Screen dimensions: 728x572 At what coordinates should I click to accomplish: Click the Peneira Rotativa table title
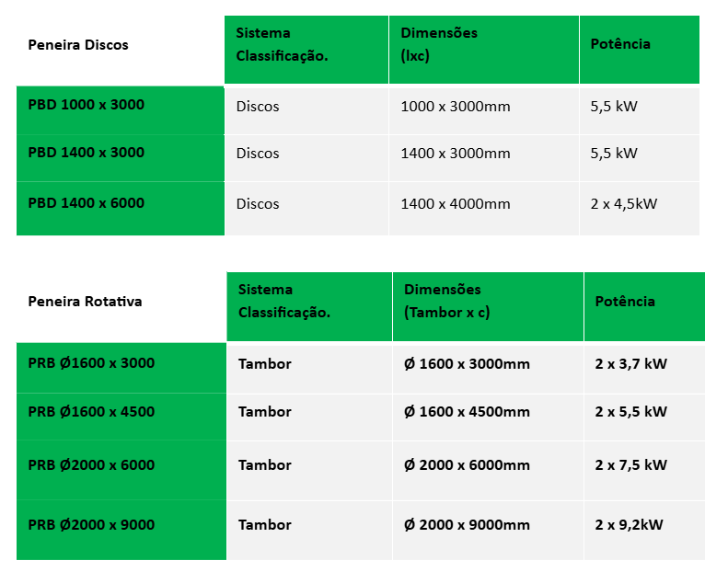click(x=85, y=302)
